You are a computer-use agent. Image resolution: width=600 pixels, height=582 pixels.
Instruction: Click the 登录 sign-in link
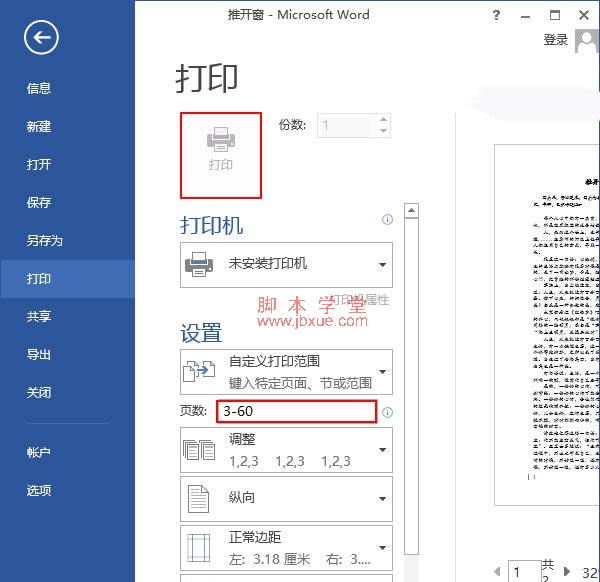click(556, 39)
